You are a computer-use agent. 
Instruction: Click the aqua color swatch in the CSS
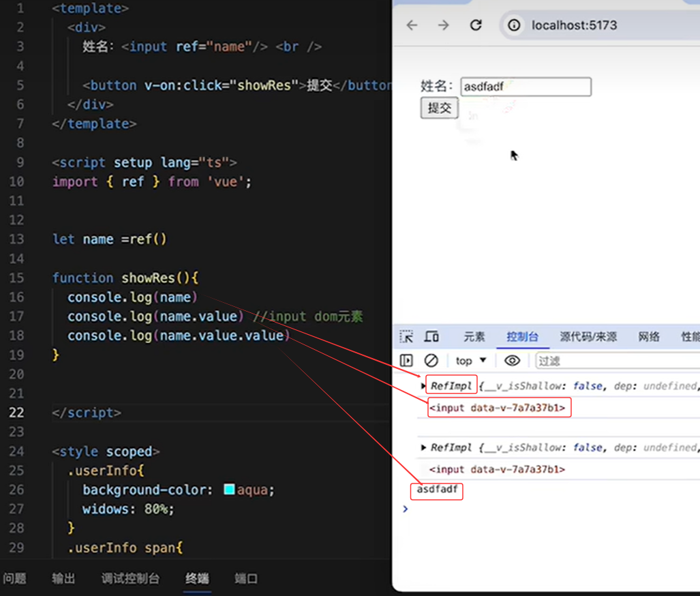pyautogui.click(x=229, y=490)
